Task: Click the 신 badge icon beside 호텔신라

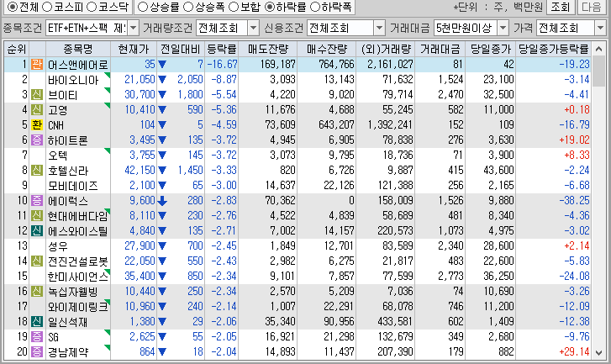Action: 37,170
